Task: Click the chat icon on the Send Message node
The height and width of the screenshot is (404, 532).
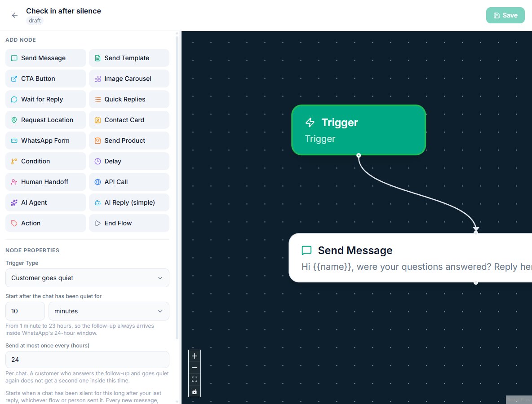Action: click(306, 250)
